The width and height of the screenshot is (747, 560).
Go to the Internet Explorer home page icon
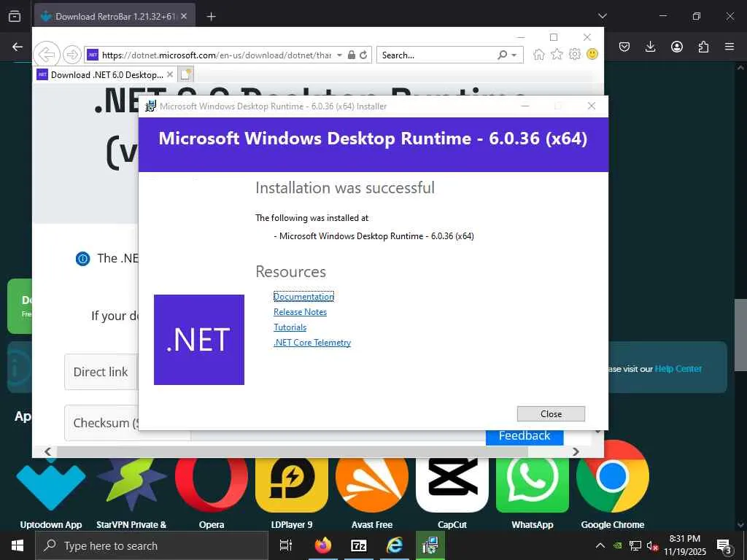click(539, 54)
